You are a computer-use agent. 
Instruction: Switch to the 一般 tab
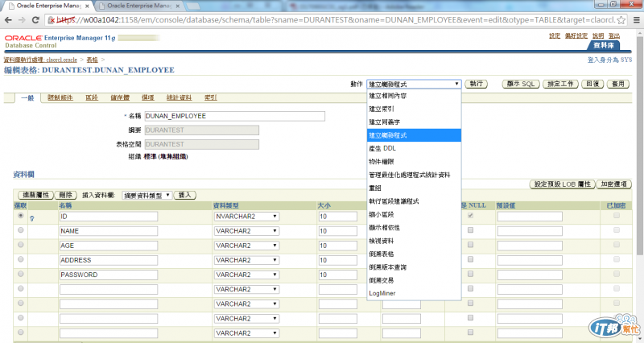[27, 97]
